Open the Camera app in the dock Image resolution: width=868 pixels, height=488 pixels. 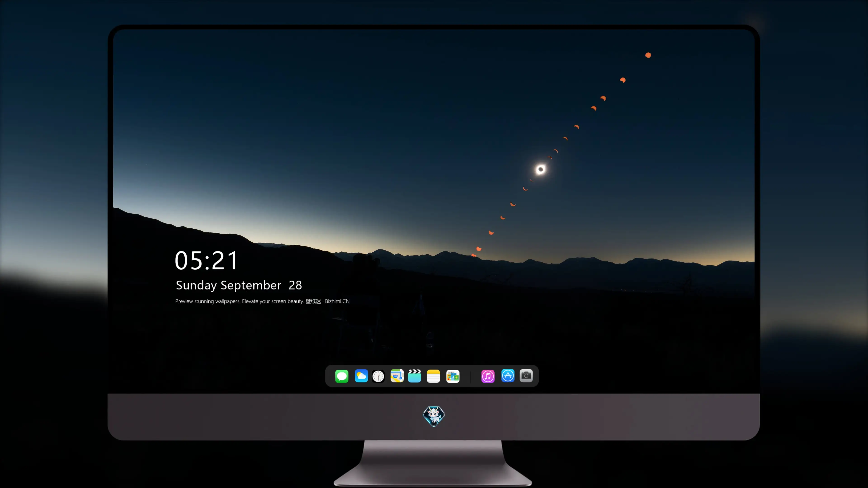point(526,376)
